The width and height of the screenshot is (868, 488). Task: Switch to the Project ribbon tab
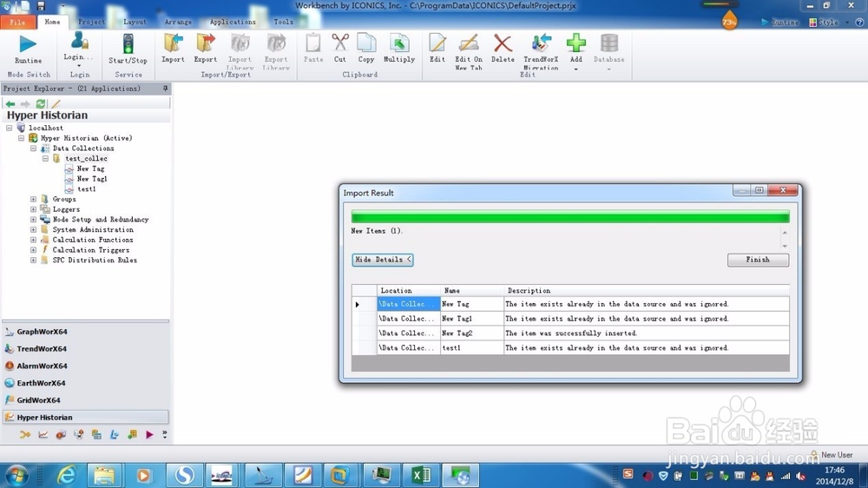[x=91, y=23]
